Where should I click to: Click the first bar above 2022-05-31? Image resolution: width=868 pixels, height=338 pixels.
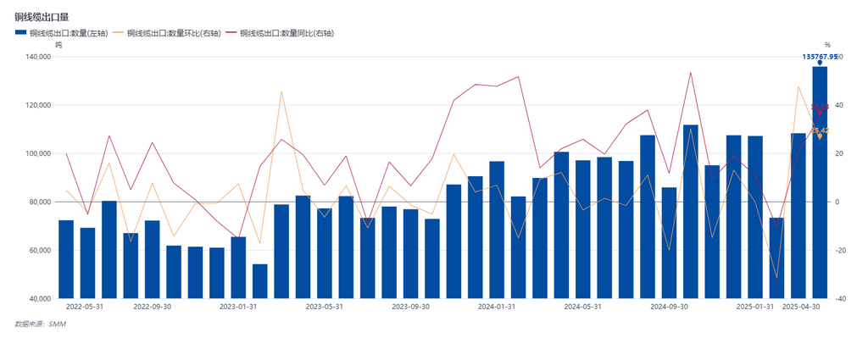pos(66,259)
